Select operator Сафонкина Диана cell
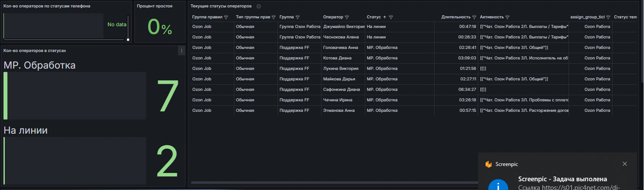 tap(343, 90)
